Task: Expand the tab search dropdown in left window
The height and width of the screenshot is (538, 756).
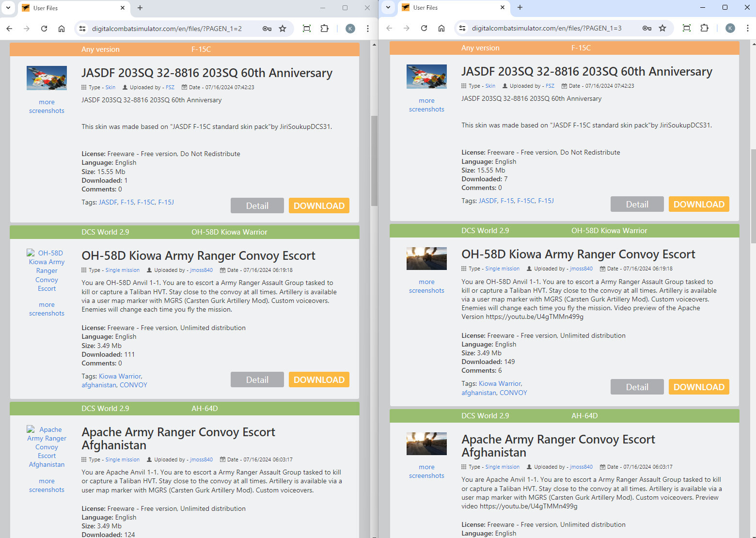Action: coord(8,8)
